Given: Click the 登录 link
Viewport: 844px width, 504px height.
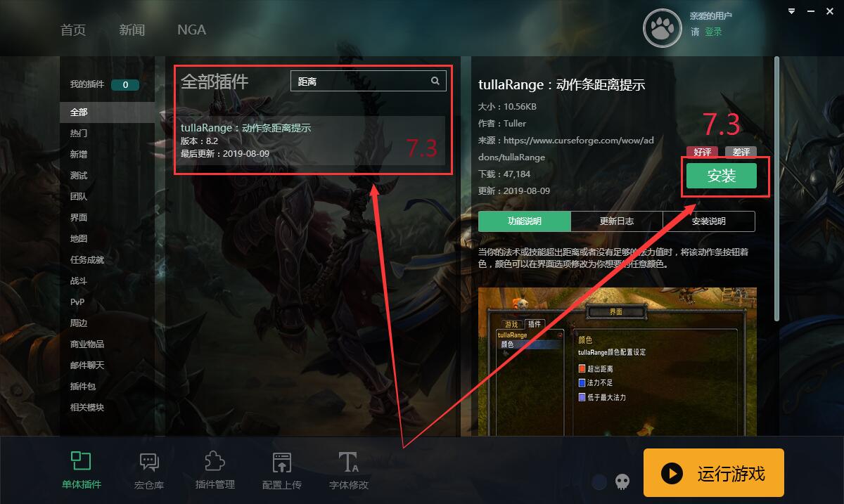Looking at the screenshot, I should click(x=713, y=32).
